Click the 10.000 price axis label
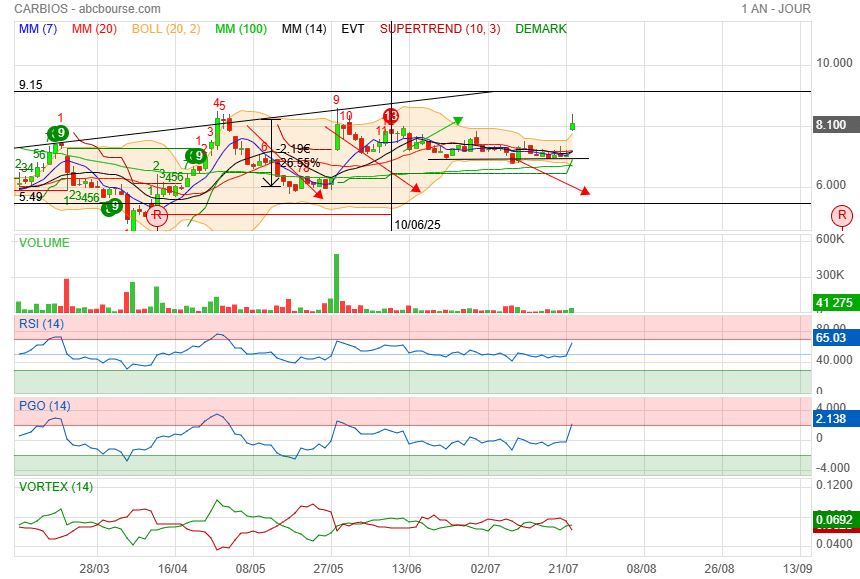Image resolution: width=860 pixels, height=579 pixels. (834, 63)
